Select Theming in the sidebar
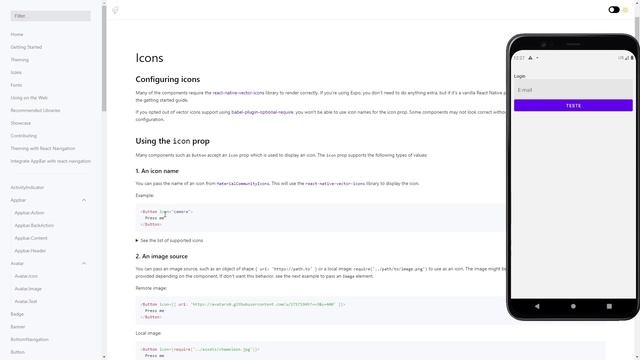Viewport: 640px width, 360px height. click(x=20, y=60)
